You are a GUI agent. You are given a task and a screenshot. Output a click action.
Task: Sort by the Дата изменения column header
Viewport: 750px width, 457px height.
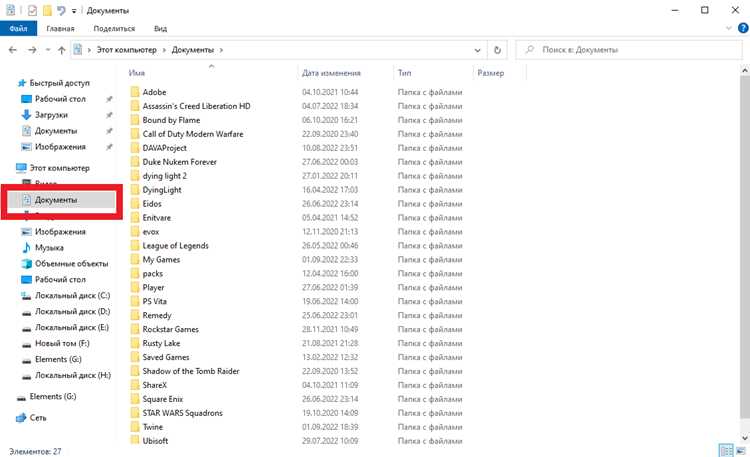[331, 73]
